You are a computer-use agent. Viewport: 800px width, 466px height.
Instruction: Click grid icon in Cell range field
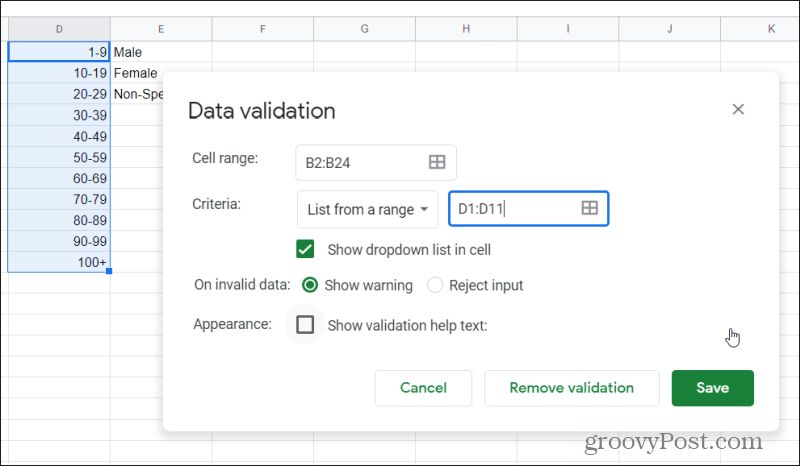click(437, 162)
